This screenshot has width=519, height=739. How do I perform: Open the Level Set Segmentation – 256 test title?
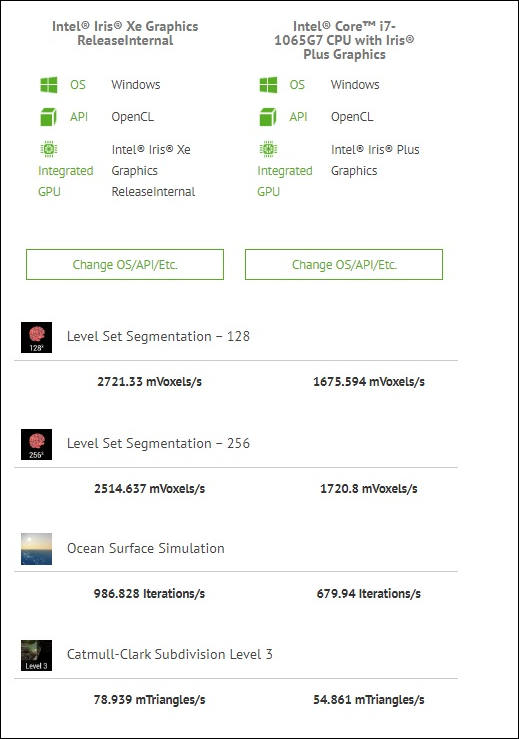click(158, 443)
